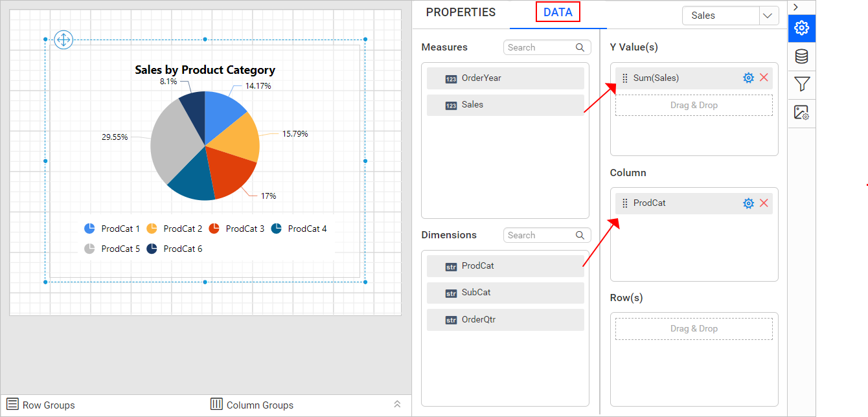
Task: Open the properties gear icon in sidebar
Action: [802, 28]
